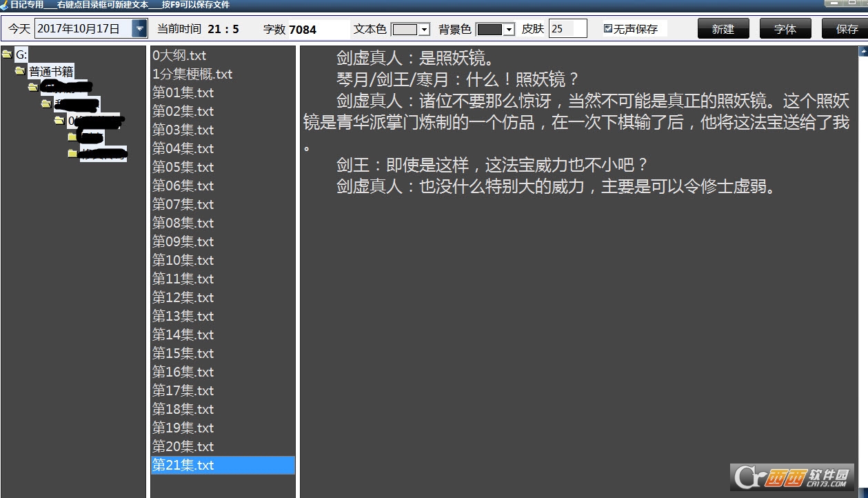Expand the 文本色 dropdown arrow
The width and height of the screenshot is (868, 498).
point(425,30)
